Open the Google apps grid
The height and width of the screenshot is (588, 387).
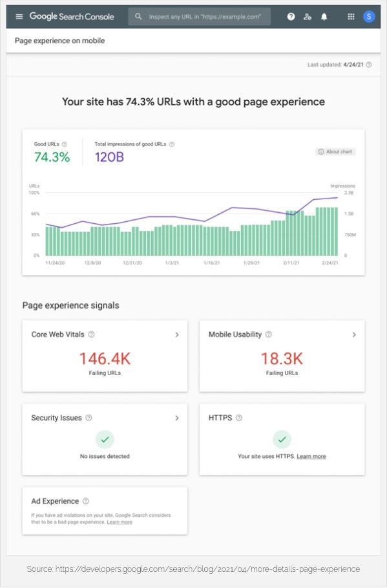351,17
